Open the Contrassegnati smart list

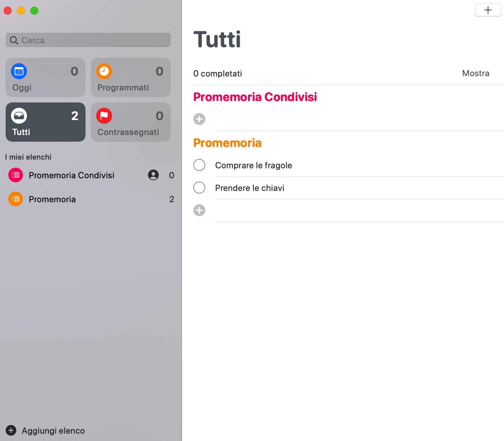coord(131,122)
